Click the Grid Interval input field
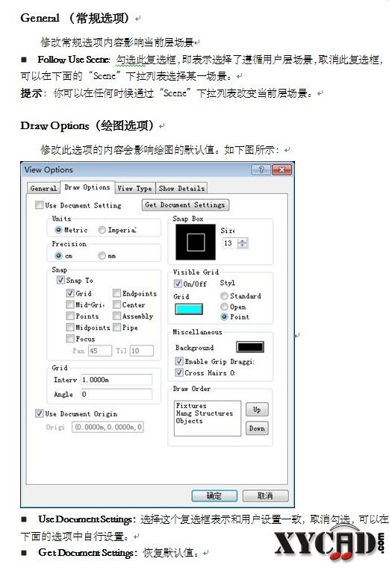The height and width of the screenshot is (588, 389). click(x=116, y=380)
